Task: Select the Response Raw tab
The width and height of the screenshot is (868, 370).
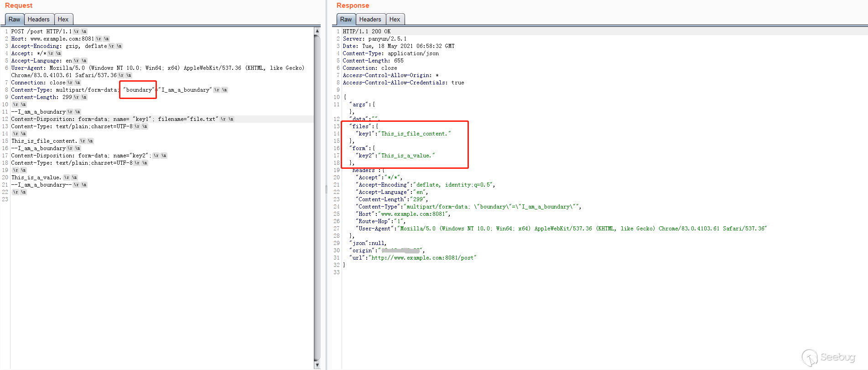Action: (346, 19)
